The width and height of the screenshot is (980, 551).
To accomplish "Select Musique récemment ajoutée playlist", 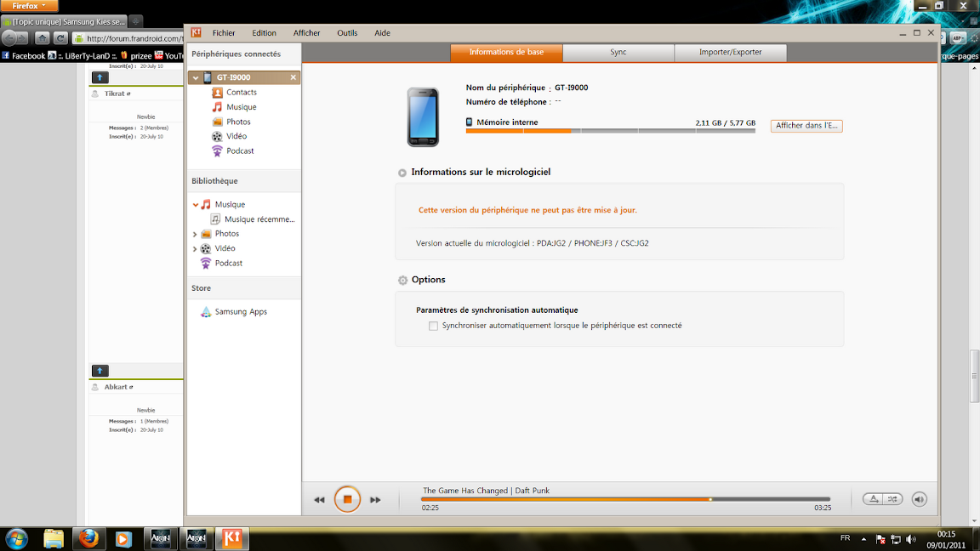I will tap(253, 219).
